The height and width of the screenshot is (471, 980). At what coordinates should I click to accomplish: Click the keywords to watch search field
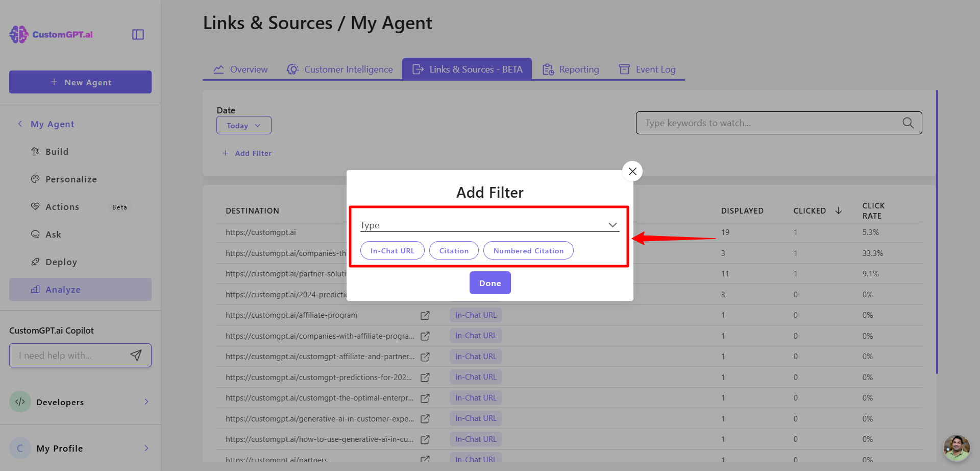[779, 123]
